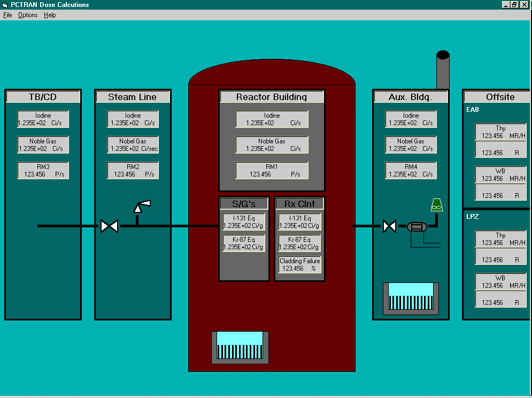Click the vent stack above Aux. Bldg.
The image size is (532, 398).
tap(443, 70)
